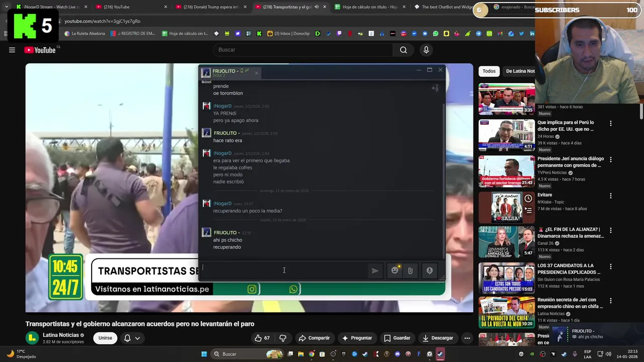Open the Chrome icon in taskbar
Screen dimensions: 644x362
[311, 354]
